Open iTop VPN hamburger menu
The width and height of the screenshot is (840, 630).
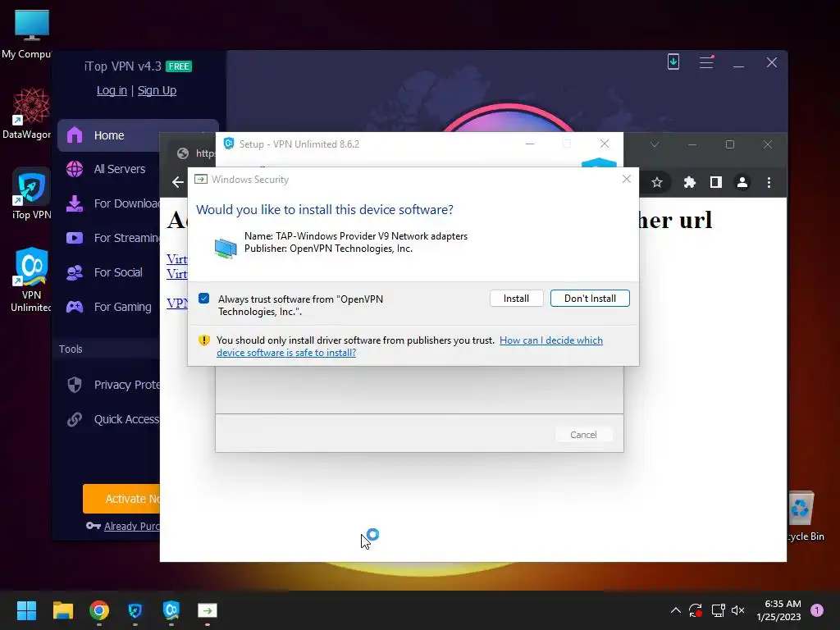click(706, 62)
